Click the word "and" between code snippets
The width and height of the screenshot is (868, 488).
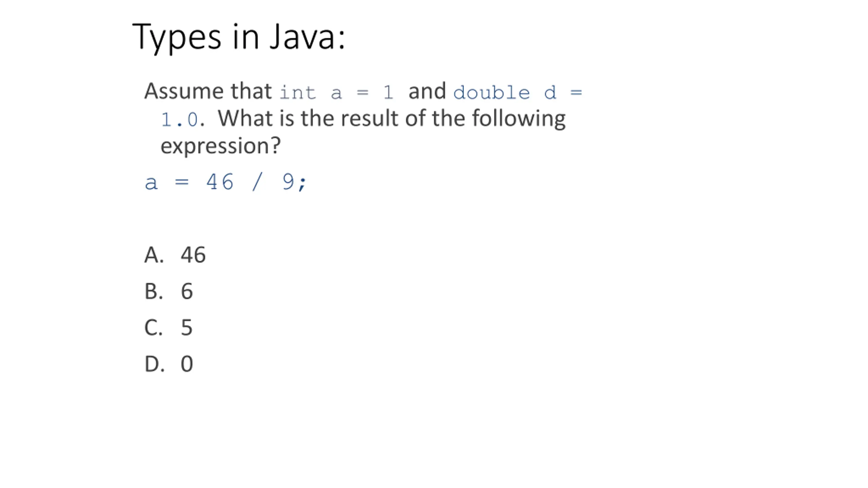(x=427, y=91)
